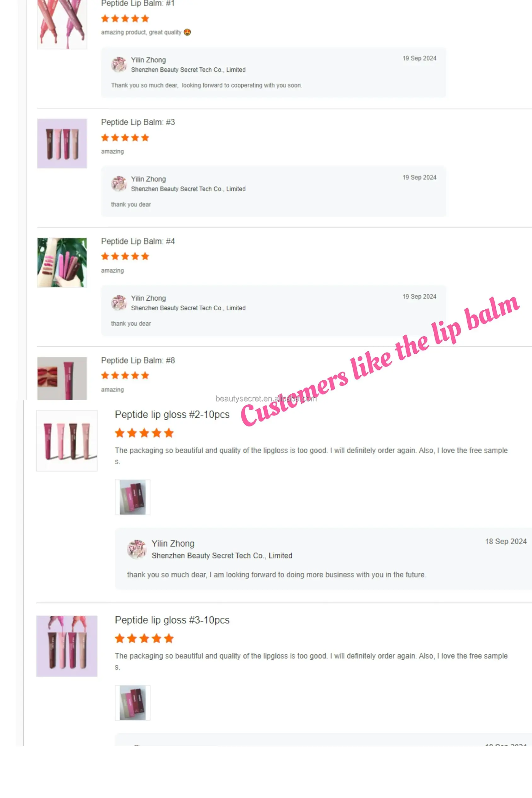Viewport: 532px width, 798px height.
Task: Click Yilin Zhong name in 18 Sep 2024 reply
Action: (173, 544)
